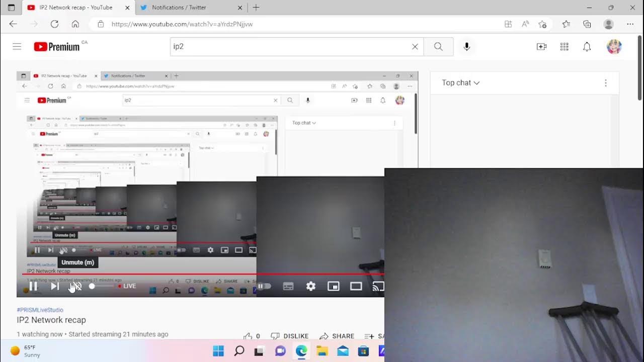Open File Explorer from taskbar
This screenshot has width=644, height=362.
click(322, 351)
